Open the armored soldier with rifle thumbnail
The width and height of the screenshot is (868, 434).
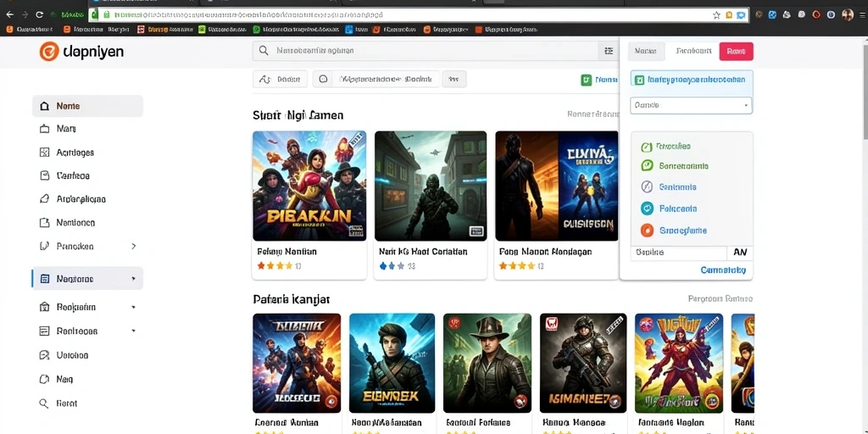click(x=583, y=363)
